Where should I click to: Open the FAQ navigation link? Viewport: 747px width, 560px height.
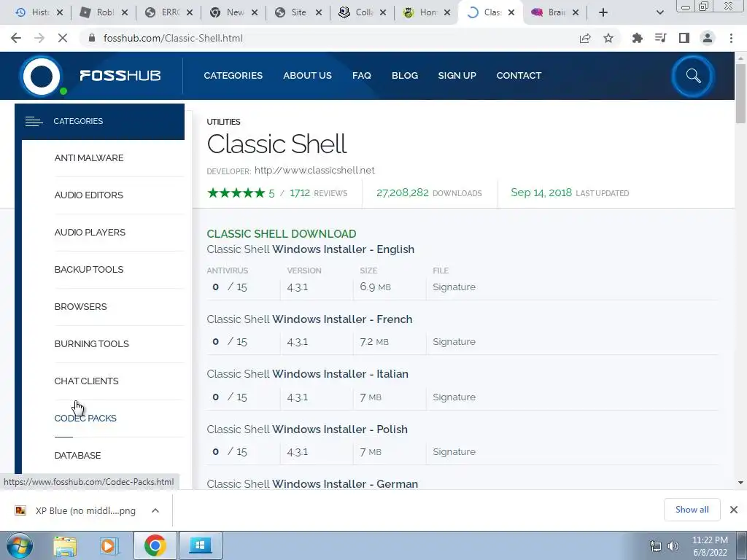[362, 76]
